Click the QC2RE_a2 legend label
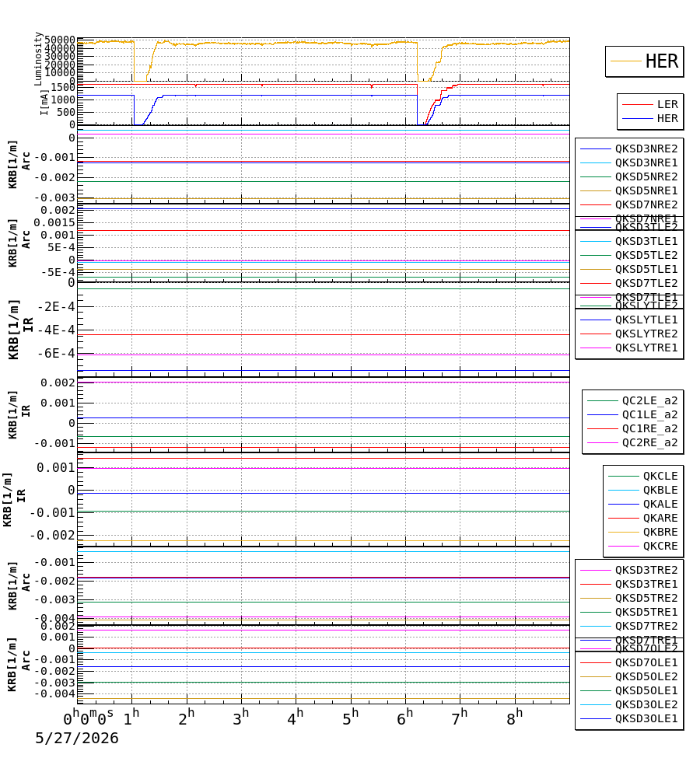 tap(649, 443)
